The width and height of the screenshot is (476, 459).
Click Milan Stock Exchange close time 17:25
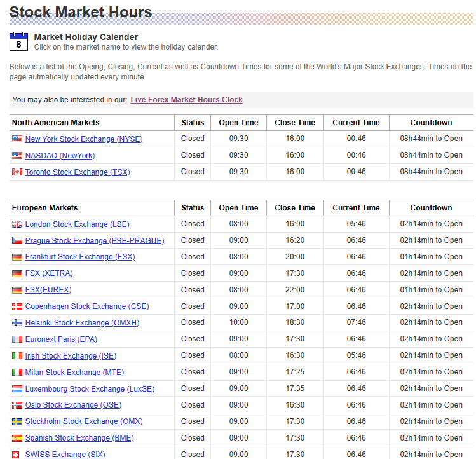click(x=295, y=372)
